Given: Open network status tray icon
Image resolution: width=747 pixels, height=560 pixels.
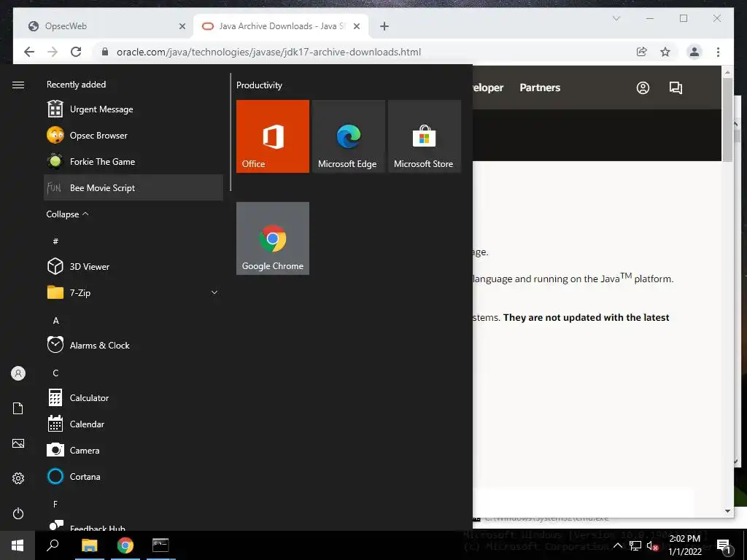Looking at the screenshot, I should 635,545.
